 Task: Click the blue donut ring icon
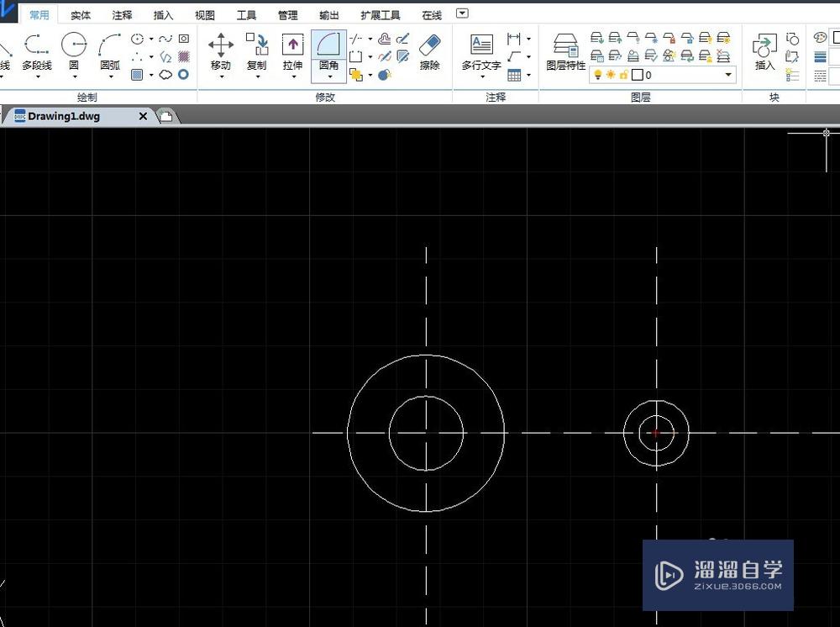click(184, 75)
